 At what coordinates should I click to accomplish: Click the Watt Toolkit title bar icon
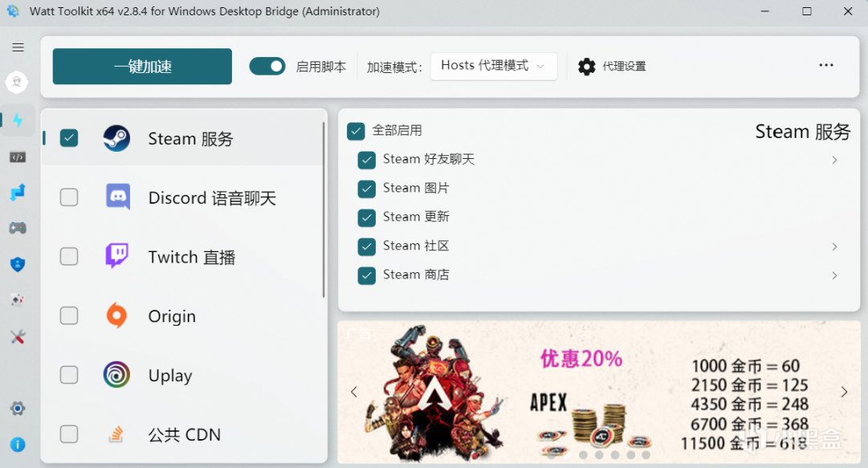pos(13,11)
